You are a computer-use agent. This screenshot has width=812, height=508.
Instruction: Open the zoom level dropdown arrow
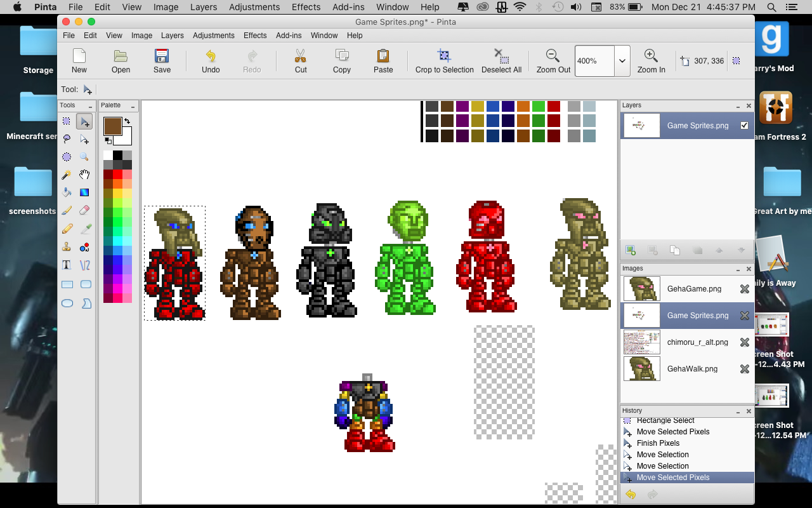pos(622,61)
